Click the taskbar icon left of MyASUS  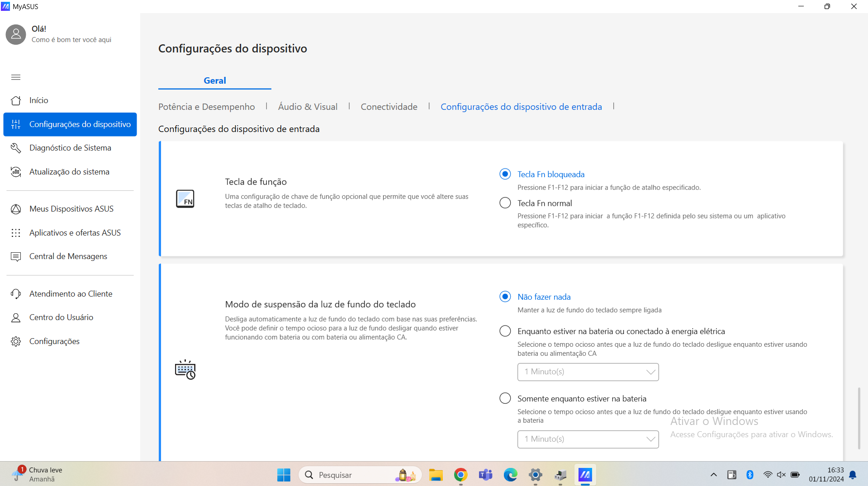pyautogui.click(x=560, y=475)
